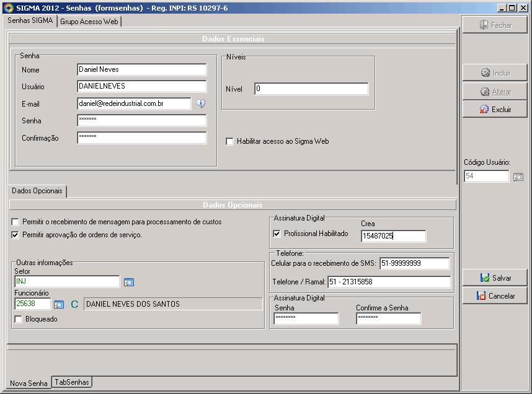The width and height of the screenshot is (532, 394).
Task: Click the Alterar button
Action: click(495, 92)
